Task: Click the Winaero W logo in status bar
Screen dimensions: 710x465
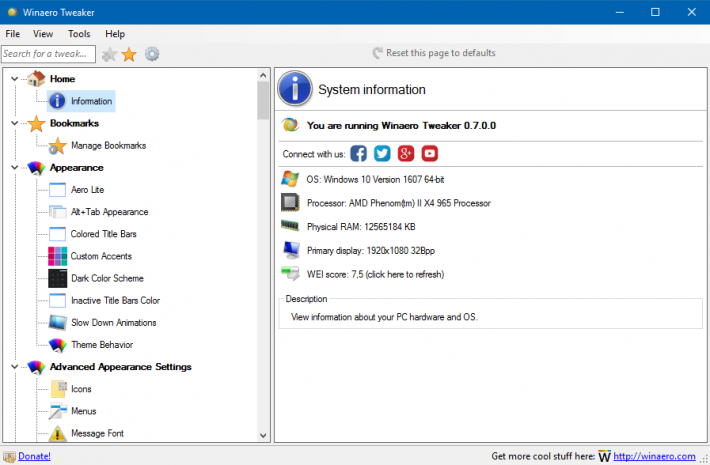Action: 604,456
